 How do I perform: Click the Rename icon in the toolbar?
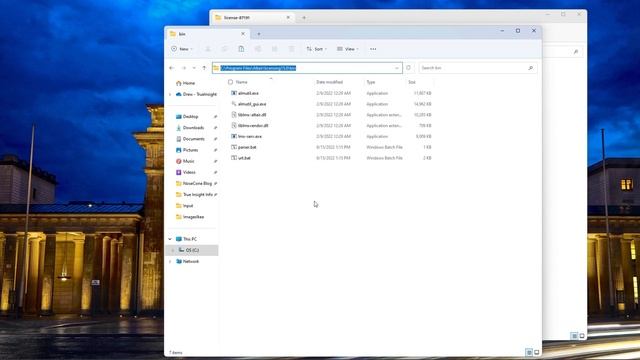point(258,49)
